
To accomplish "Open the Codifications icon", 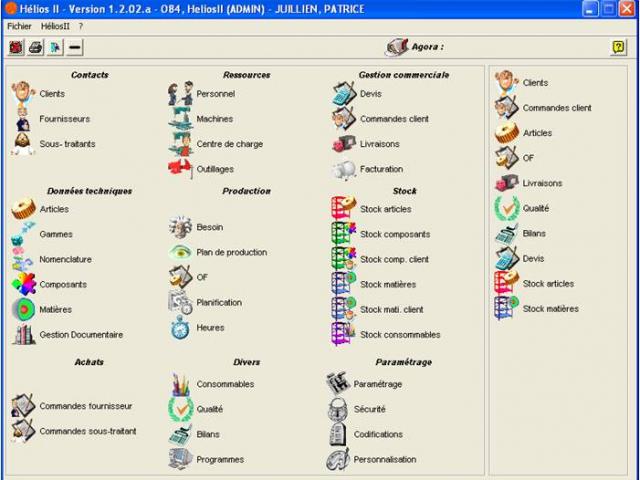I will tap(338, 434).
